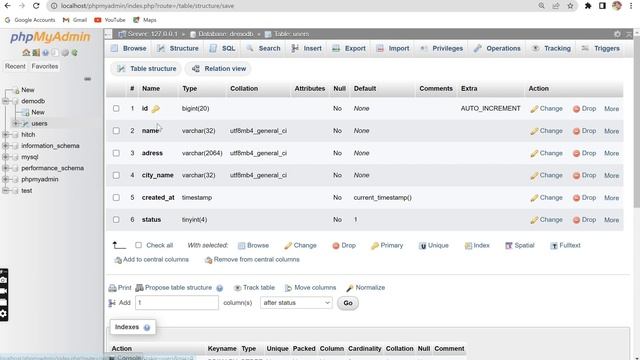Viewport: 640px width, 360px height.
Task: Click Move columns link
Action: (x=310, y=288)
